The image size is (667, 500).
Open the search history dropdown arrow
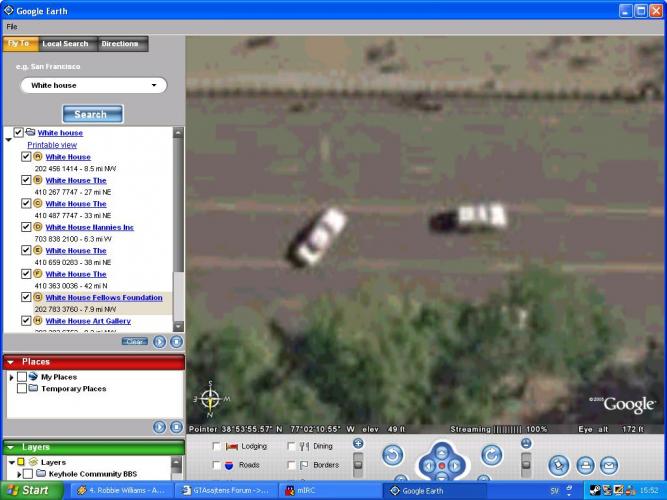(x=154, y=85)
